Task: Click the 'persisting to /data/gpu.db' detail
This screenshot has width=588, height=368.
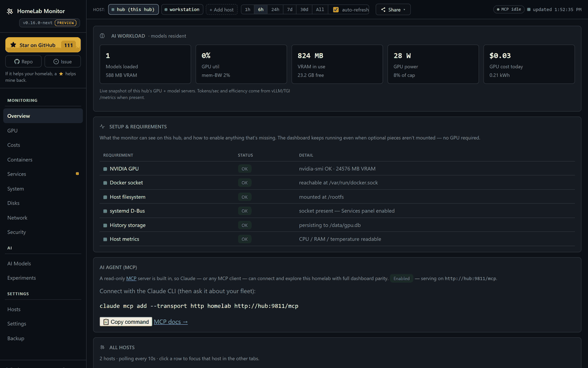Action: click(x=330, y=226)
